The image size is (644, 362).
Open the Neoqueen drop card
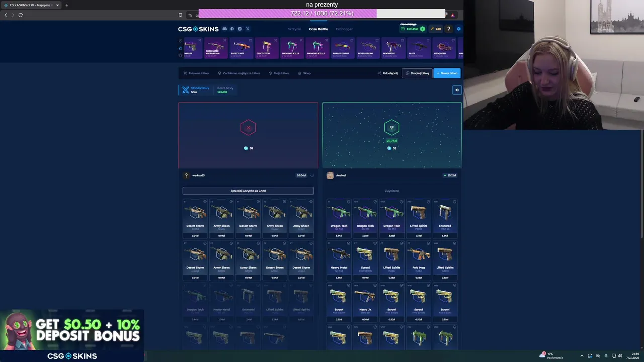click(444, 48)
